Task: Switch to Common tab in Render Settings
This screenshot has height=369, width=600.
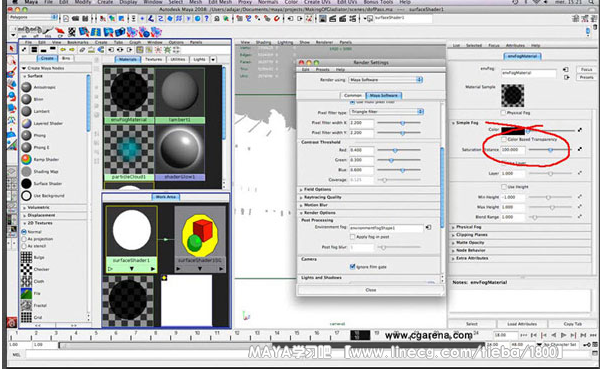Action: [x=352, y=95]
